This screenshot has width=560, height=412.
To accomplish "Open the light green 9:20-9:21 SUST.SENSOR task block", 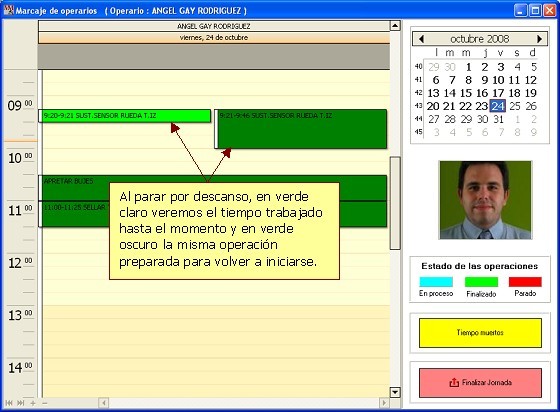I will 125,116.
